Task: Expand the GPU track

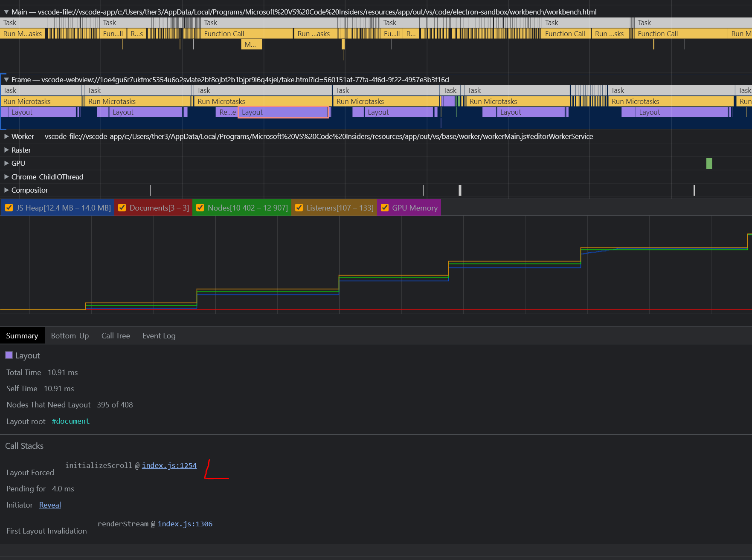Action: point(6,163)
